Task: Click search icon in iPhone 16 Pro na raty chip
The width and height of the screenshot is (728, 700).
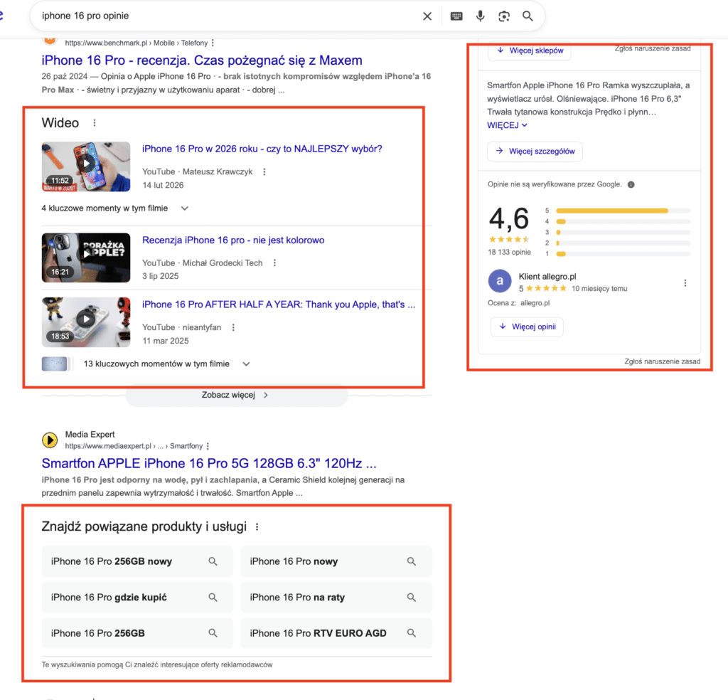Action: [x=412, y=598]
